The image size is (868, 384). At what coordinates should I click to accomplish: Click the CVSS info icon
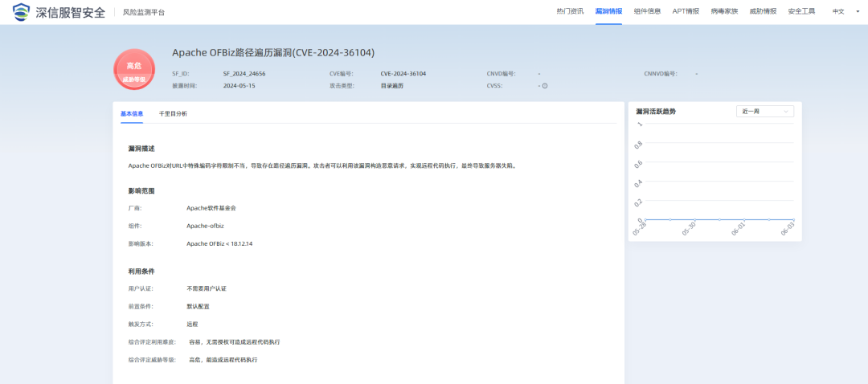pyautogui.click(x=545, y=86)
